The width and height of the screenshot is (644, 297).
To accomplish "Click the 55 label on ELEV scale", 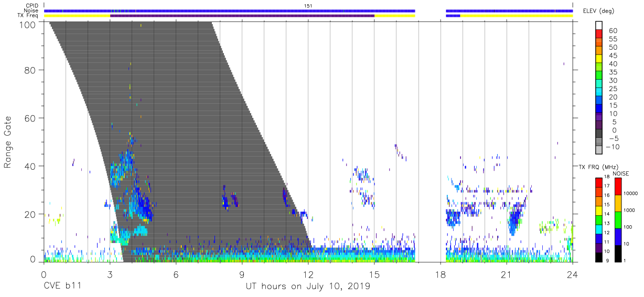I will [613, 39].
